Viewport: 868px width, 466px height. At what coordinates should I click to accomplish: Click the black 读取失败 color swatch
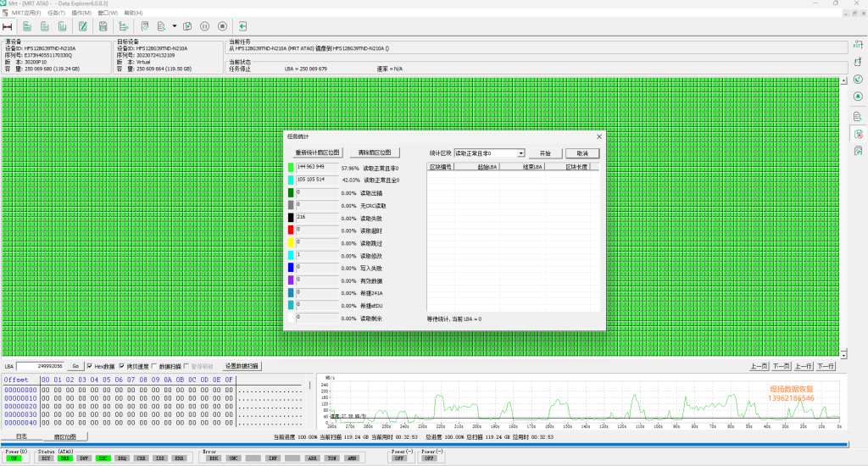pyautogui.click(x=291, y=218)
